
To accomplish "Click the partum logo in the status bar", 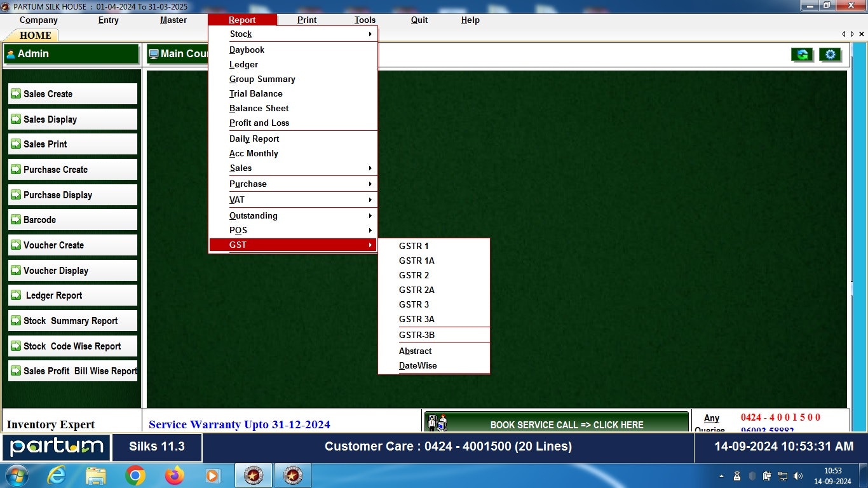I will [x=56, y=446].
